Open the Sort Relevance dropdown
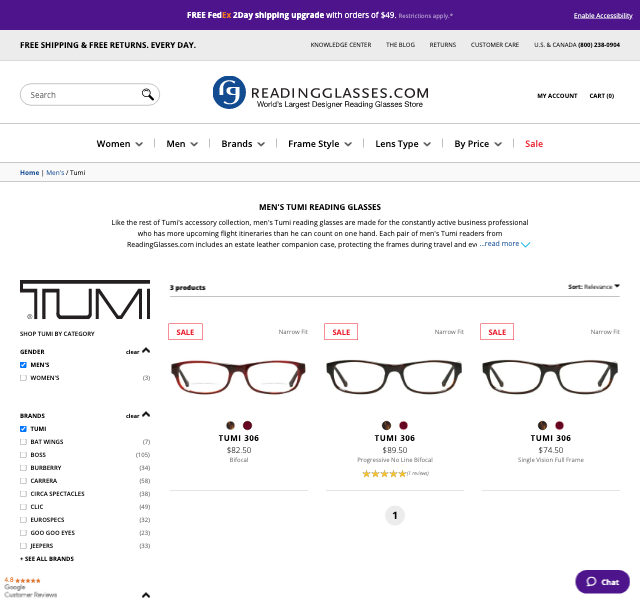 click(x=594, y=287)
